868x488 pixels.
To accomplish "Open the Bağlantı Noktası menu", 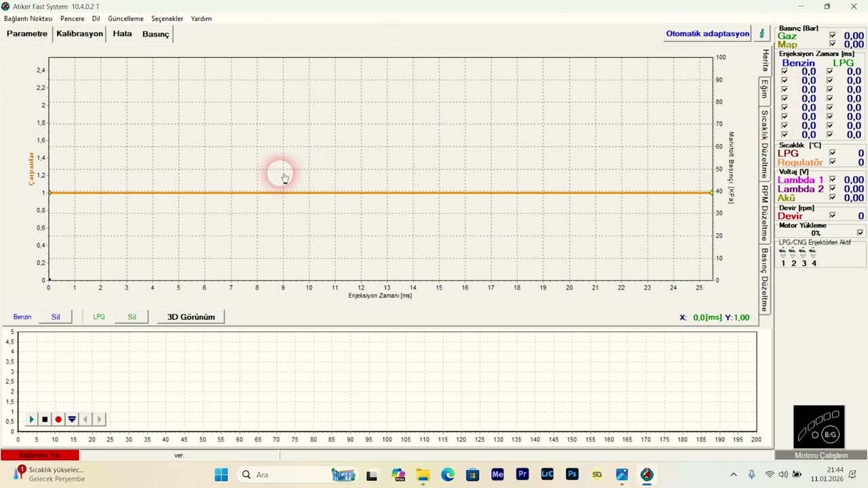I will (x=28, y=19).
